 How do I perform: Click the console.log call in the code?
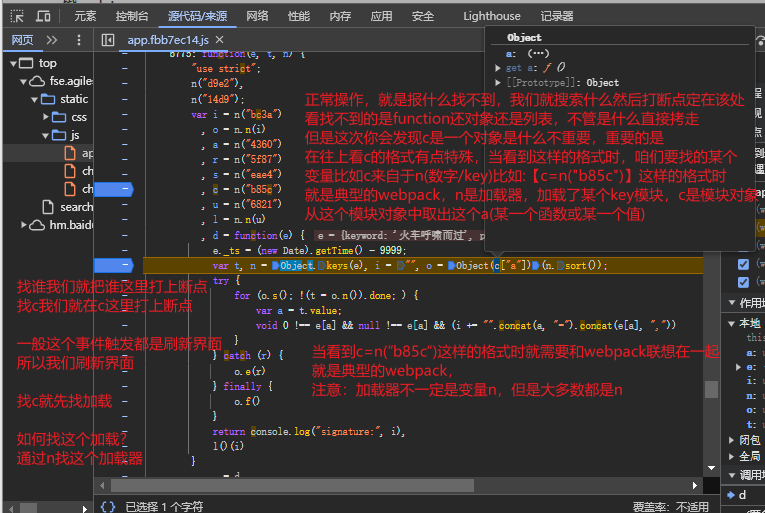[x=281, y=431]
